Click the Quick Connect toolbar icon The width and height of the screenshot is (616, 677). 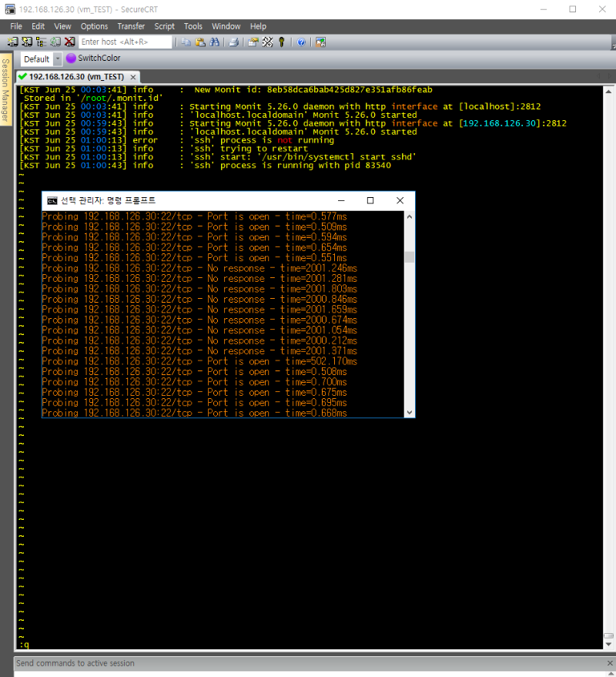point(27,42)
